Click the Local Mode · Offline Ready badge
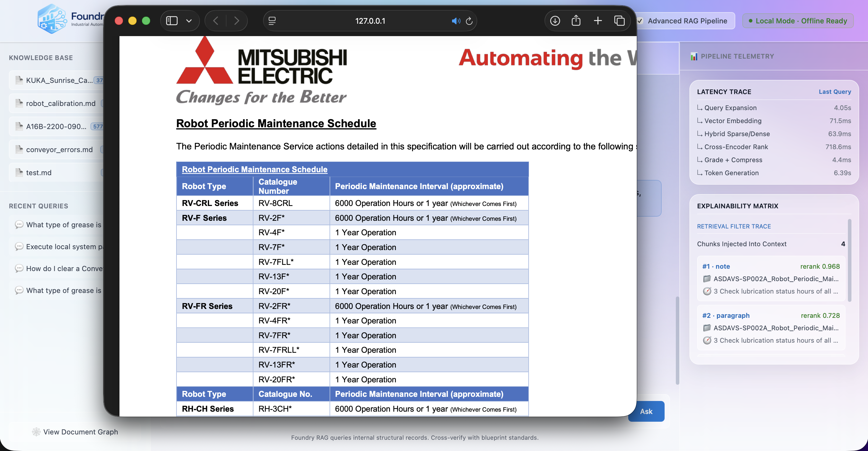868x451 pixels. (x=798, y=21)
